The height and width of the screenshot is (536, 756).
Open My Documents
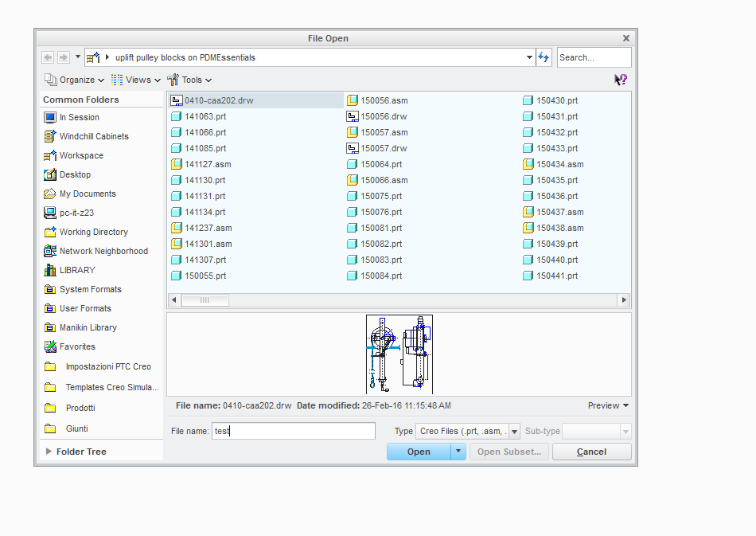80,194
